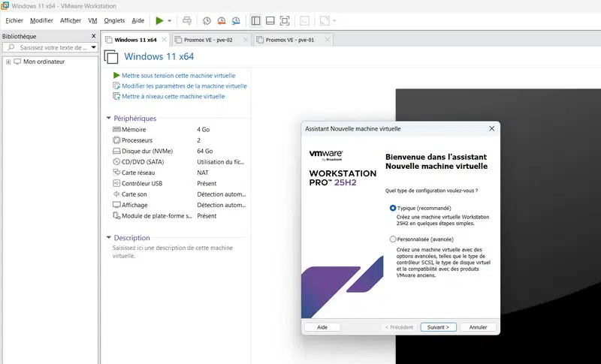Click the Utilisation du fic... CD/DVD value
Screen dimensions: 601x364
(x=220, y=162)
